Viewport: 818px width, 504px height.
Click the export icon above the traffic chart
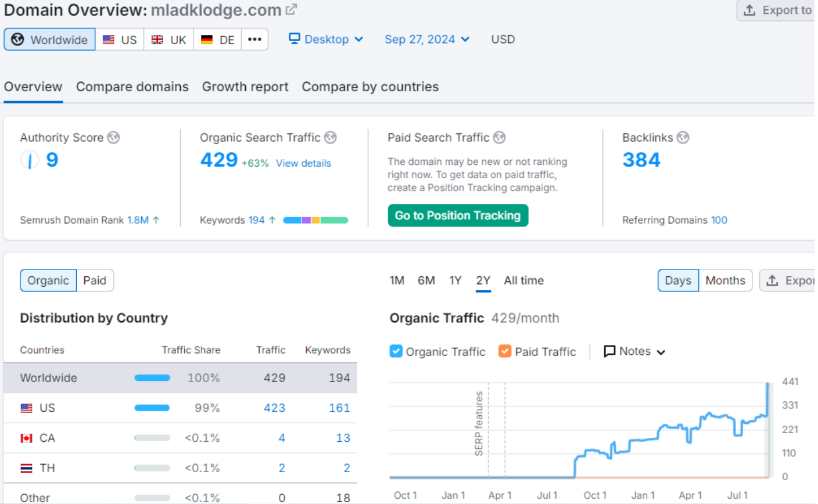tap(772, 280)
